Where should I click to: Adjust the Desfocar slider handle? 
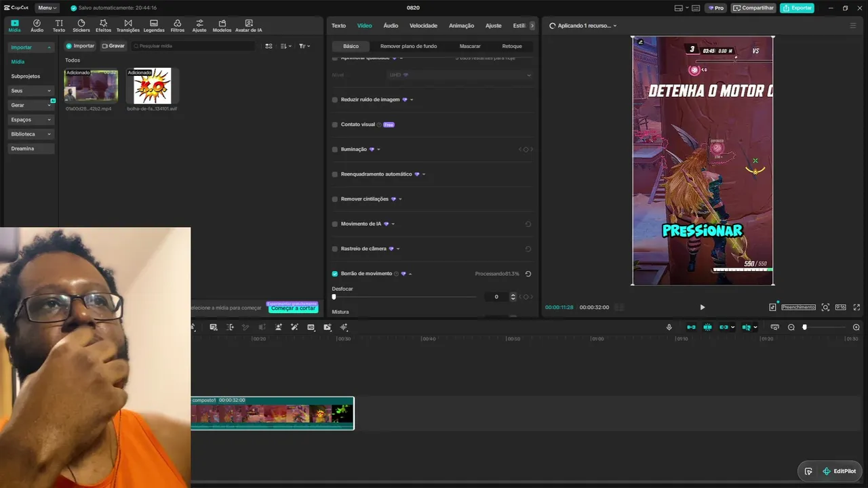[x=334, y=297]
